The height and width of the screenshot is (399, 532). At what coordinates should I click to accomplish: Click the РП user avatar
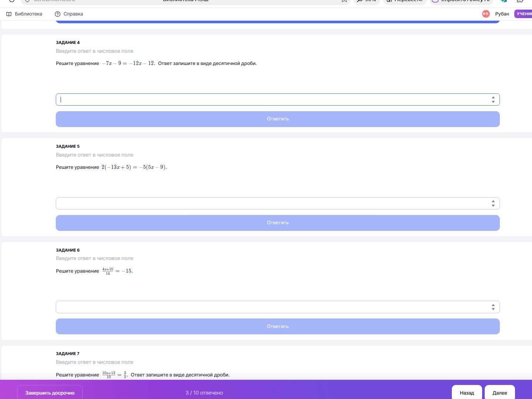[x=486, y=14]
